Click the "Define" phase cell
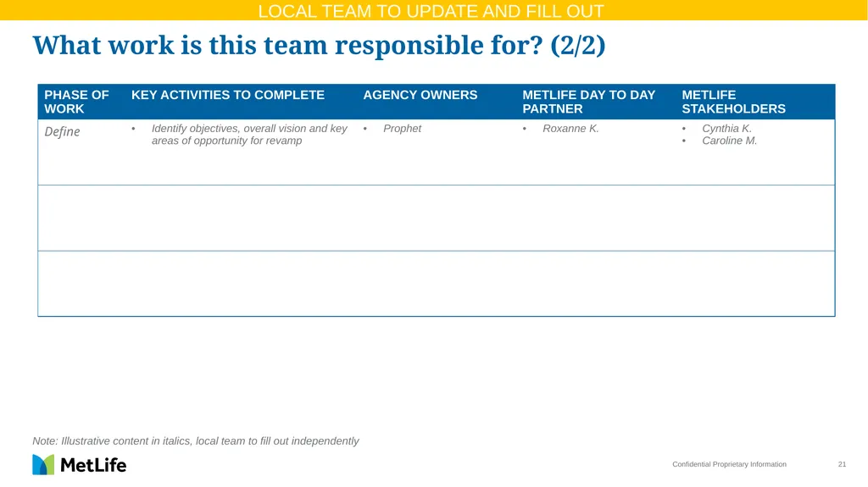The height and width of the screenshot is (487, 868). pos(62,132)
